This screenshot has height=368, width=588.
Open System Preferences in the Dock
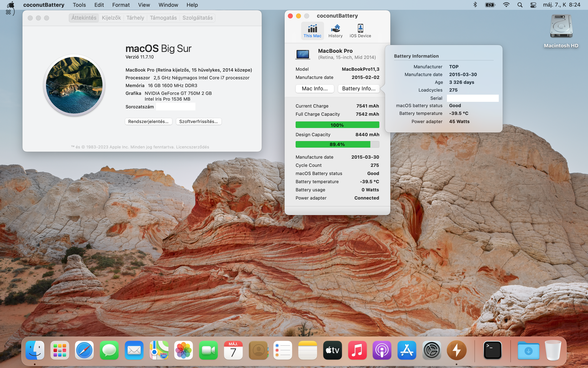[x=432, y=350]
